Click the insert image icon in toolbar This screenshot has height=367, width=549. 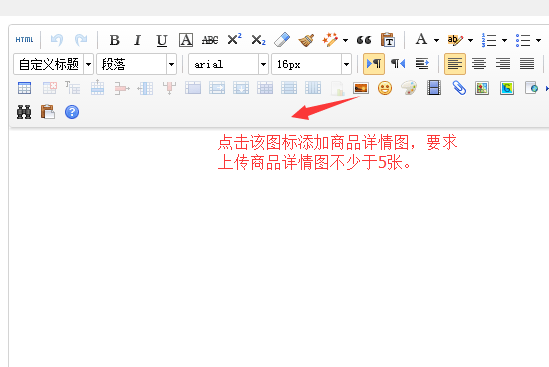coord(361,88)
